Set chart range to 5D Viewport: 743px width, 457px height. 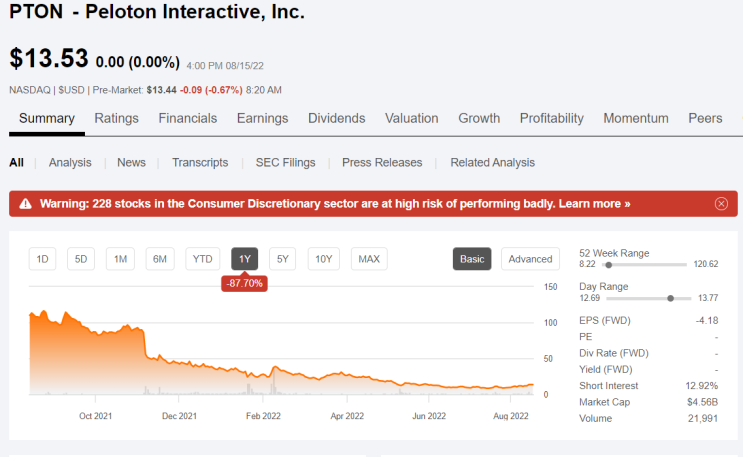tap(81, 259)
